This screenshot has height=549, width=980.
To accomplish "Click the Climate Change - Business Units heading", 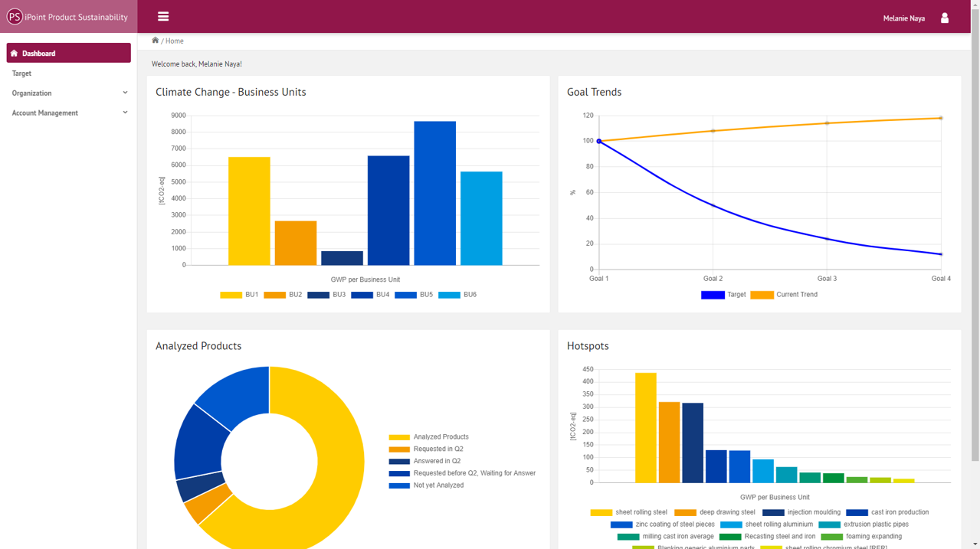I will click(231, 92).
